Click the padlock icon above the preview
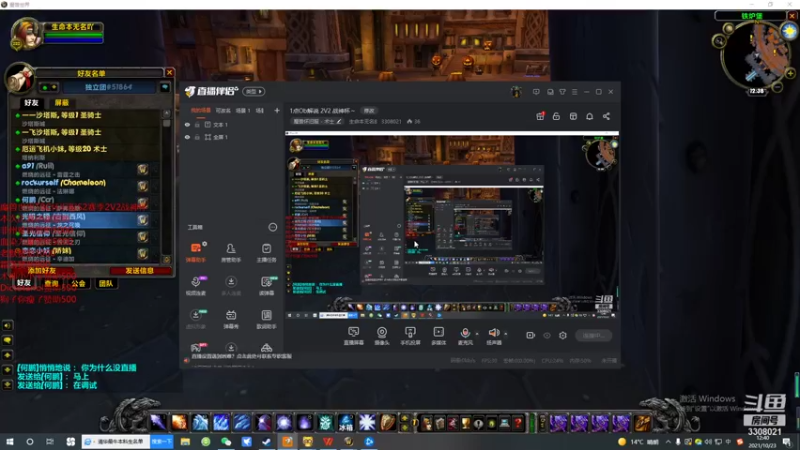Screen dimensions: 800x450 click(x=556, y=116)
